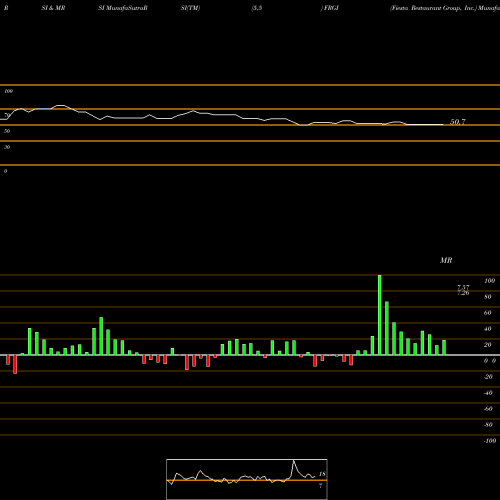Click the -40 label on MR axis
The width and height of the screenshot is (500, 500).
coord(488,393)
